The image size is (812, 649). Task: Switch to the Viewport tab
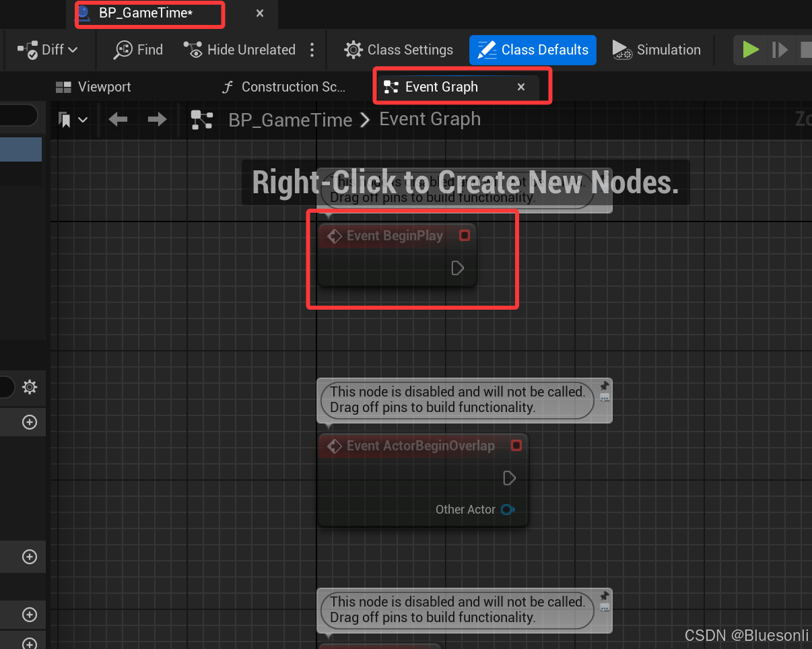[94, 87]
